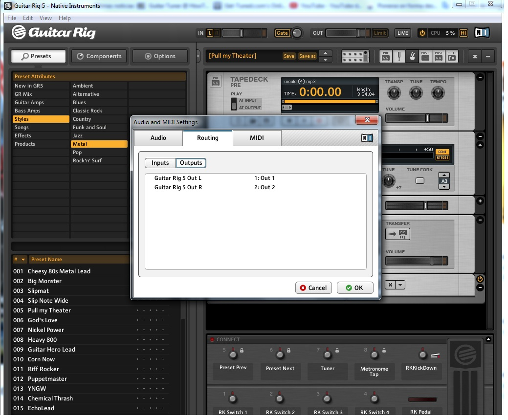Open the PRST preset volume module

pyautogui.click(x=425, y=56)
